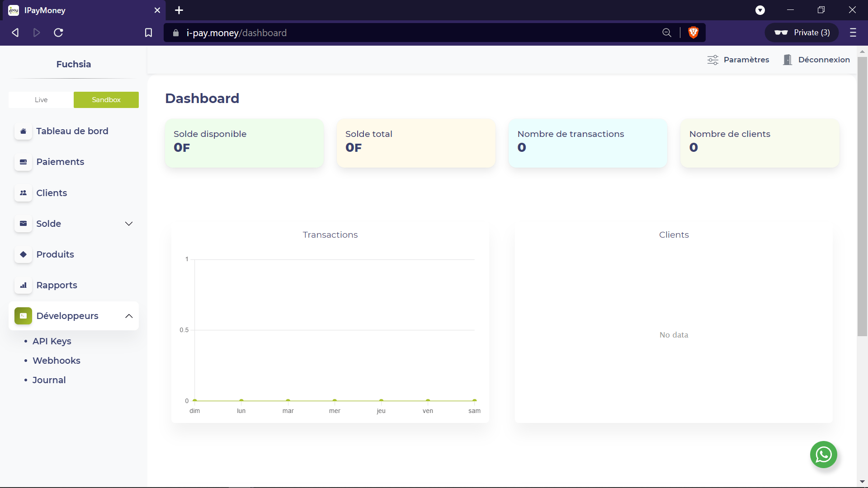Collapse the Développeurs section
The height and width of the screenshot is (488, 868).
coord(129,316)
